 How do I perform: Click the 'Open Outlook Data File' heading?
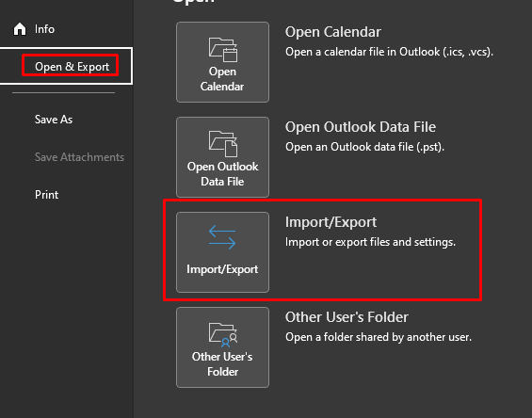point(361,127)
